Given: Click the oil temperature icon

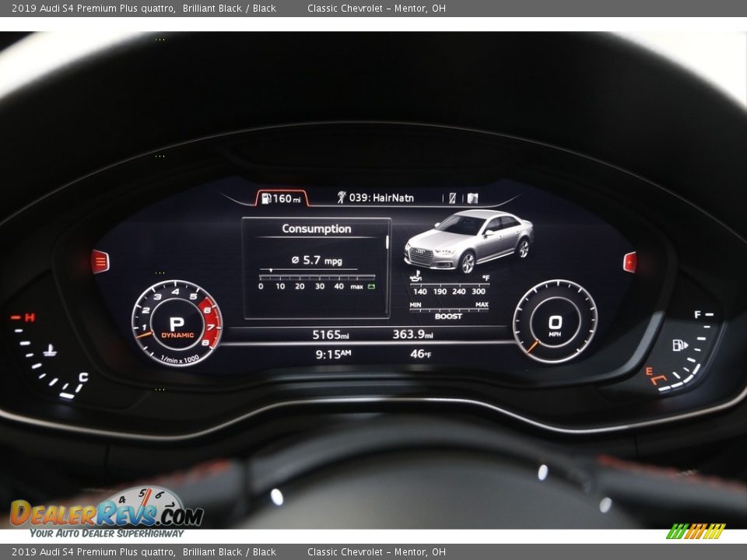Looking at the screenshot, I should (x=416, y=277).
